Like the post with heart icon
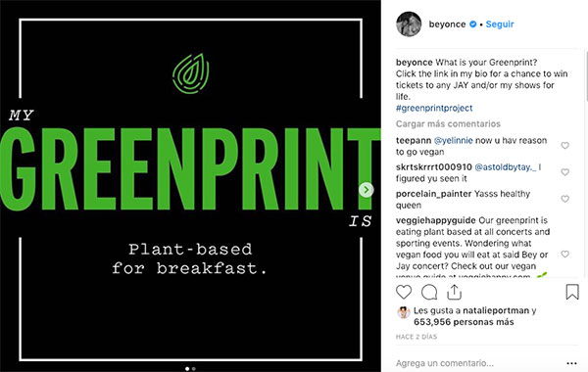588x372 pixels. (x=404, y=292)
